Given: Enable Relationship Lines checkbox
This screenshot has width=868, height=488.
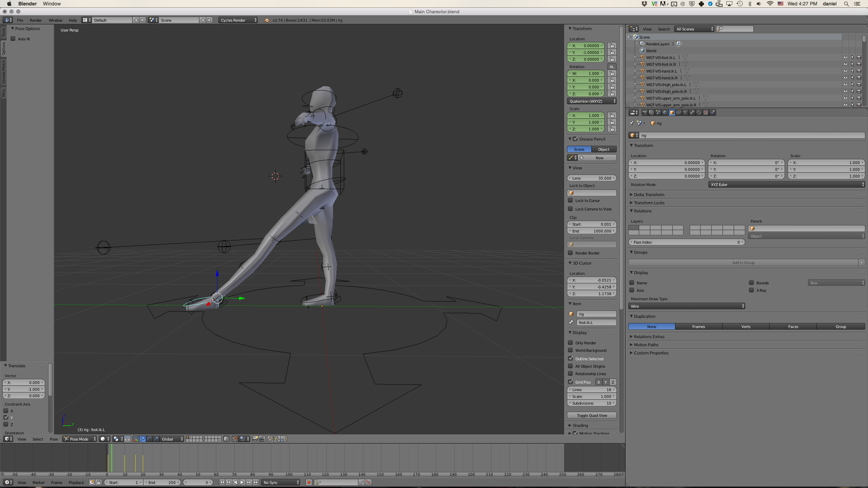Looking at the screenshot, I should tap(571, 373).
